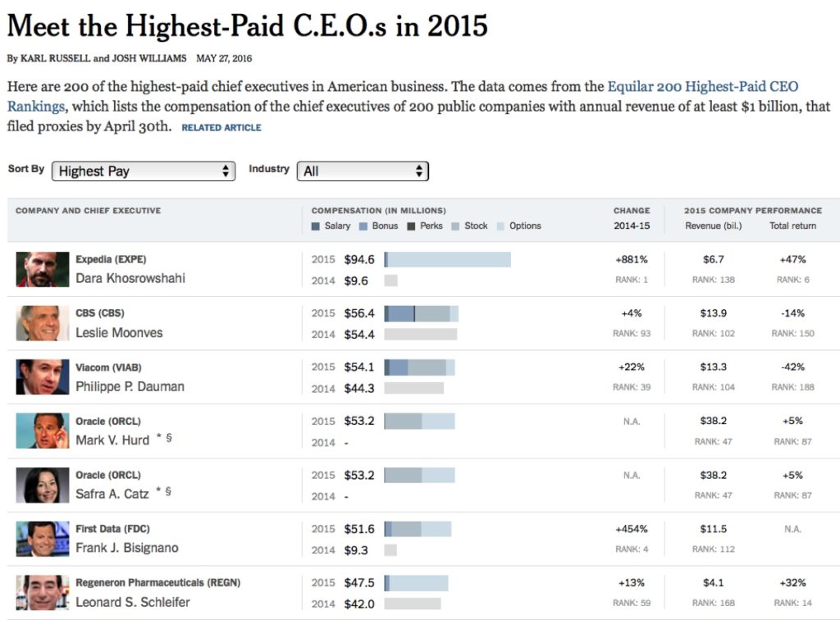This screenshot has height=620, width=840.
Task: Click Leslie Moonves' profile photo
Action: point(42,323)
